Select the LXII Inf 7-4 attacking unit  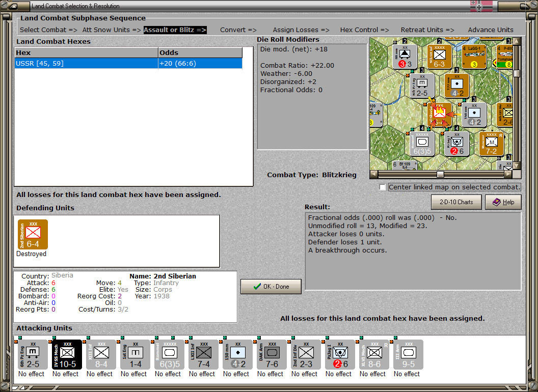(x=203, y=354)
